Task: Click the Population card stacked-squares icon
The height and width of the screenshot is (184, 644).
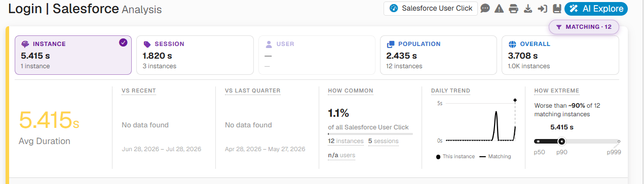Action: (x=391, y=44)
